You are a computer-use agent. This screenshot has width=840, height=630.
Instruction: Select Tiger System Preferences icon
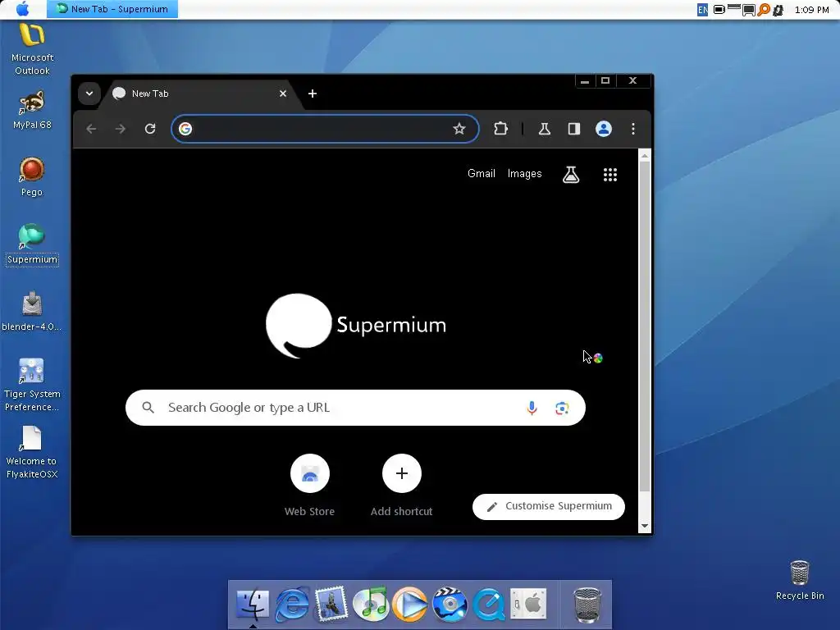pyautogui.click(x=32, y=385)
